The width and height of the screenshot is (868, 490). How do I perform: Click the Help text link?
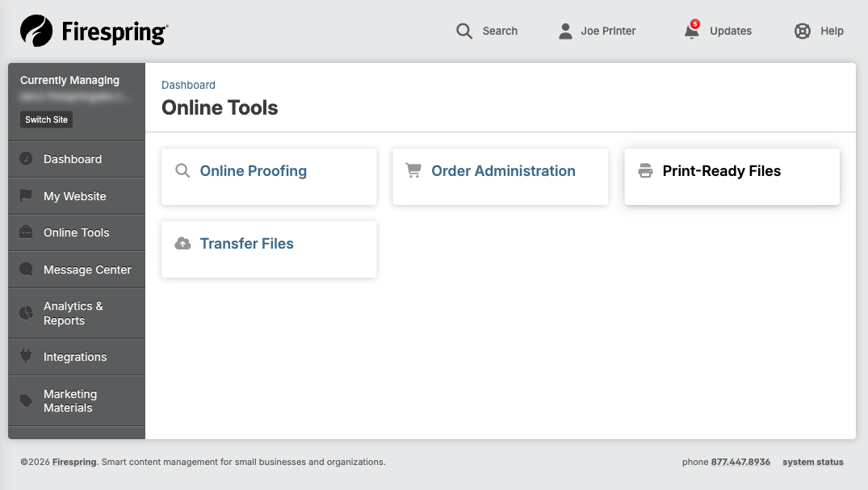tap(832, 31)
